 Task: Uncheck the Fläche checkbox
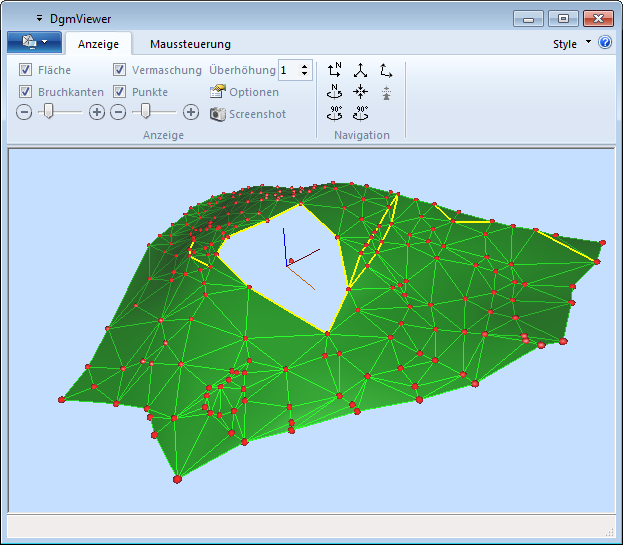[26, 70]
